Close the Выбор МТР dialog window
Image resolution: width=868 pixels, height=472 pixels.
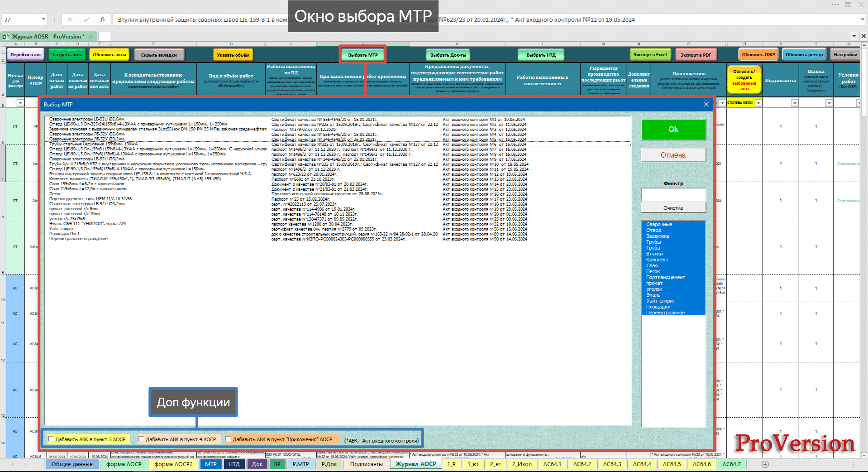pyautogui.click(x=706, y=104)
